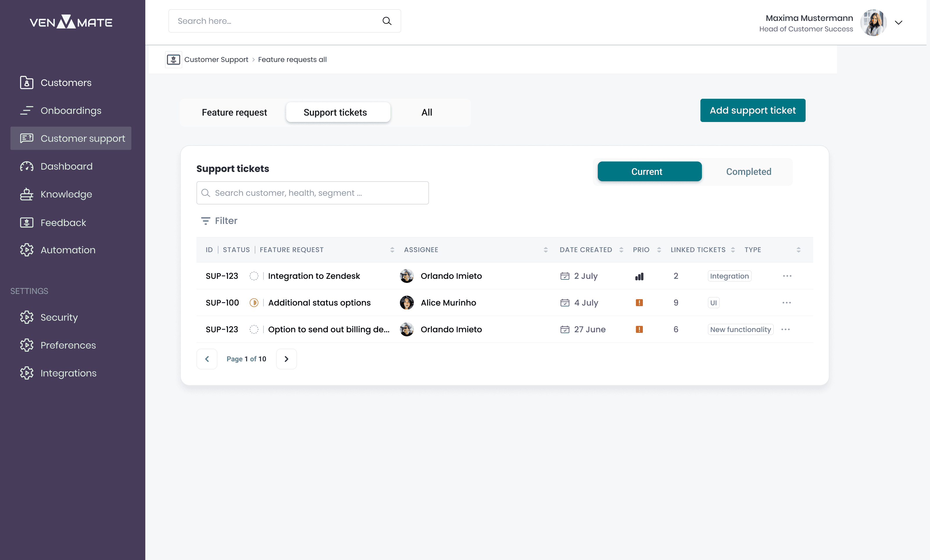This screenshot has height=560, width=930.
Task: Open the Customer Support breadcrumb link
Action: click(x=216, y=59)
